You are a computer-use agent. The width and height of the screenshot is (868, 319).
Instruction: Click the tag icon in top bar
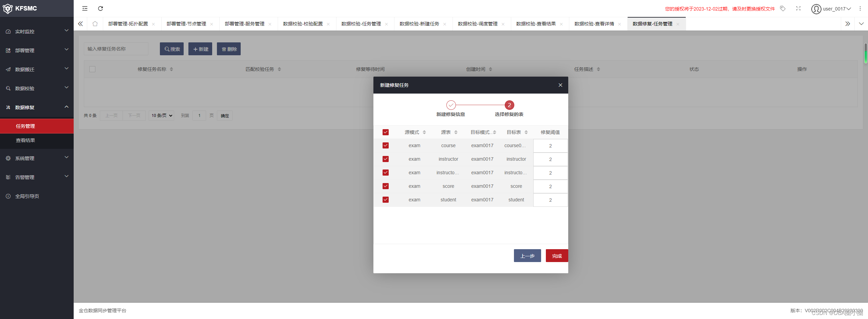tap(782, 8)
